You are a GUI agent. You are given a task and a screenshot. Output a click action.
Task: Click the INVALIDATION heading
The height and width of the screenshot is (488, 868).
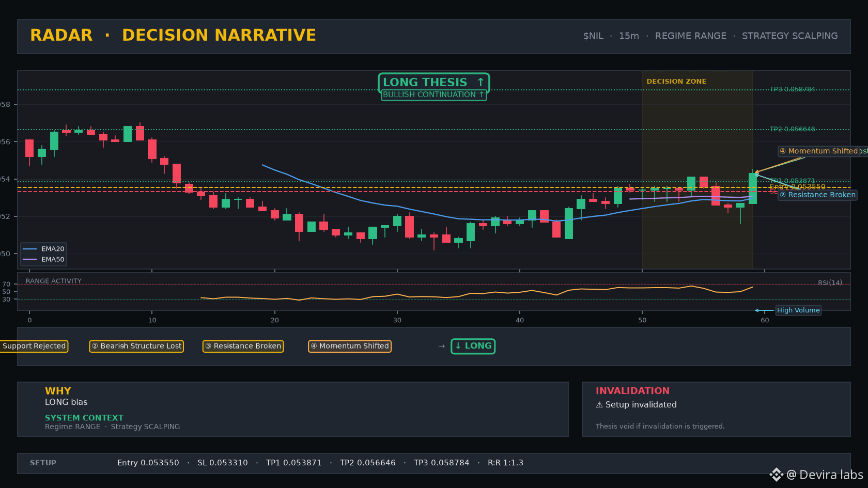coord(632,391)
